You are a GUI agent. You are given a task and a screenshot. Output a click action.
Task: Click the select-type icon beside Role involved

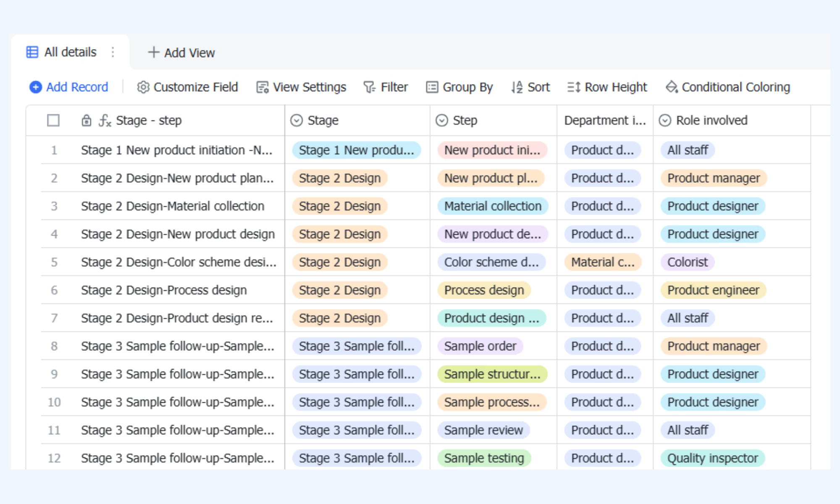665,121
